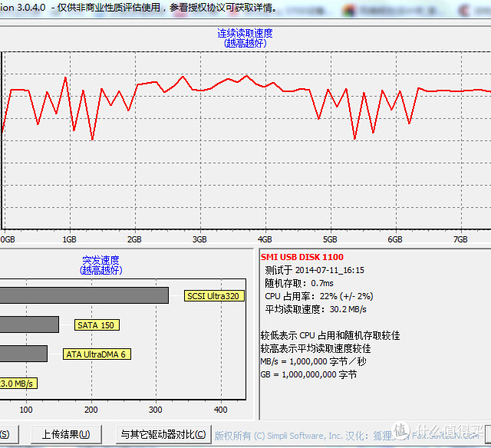Click the SMI USB DISK 1100 title
Screen dimensions: 491x448
click(302, 257)
